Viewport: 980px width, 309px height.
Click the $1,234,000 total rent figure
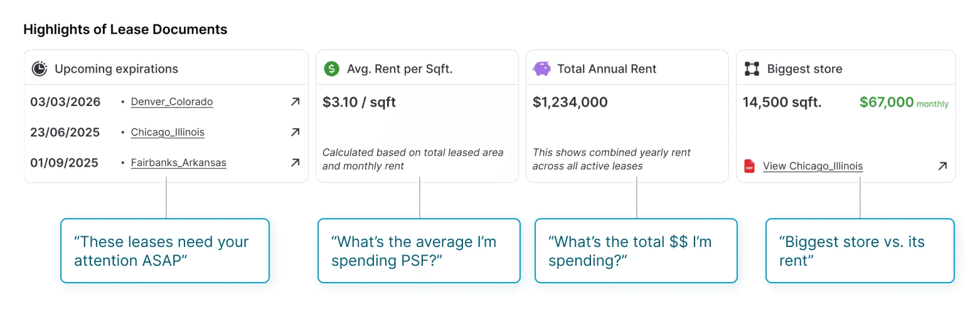(570, 102)
